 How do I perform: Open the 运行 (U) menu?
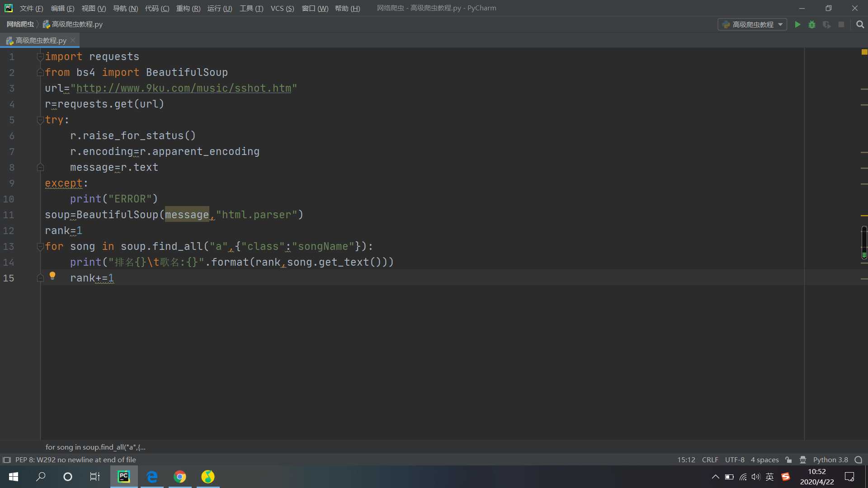tap(220, 8)
